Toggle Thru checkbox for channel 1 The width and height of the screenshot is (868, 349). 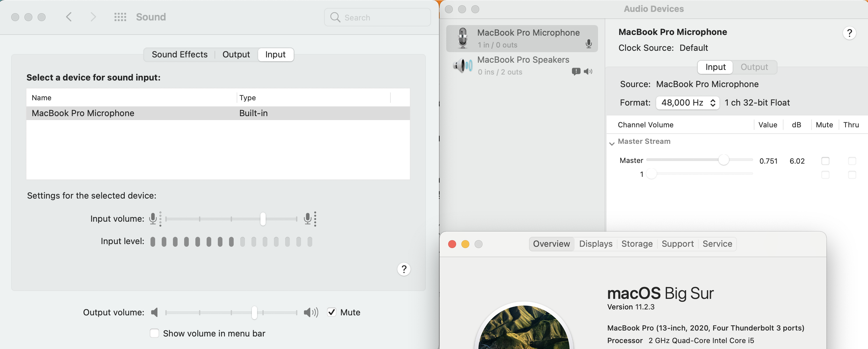[x=852, y=175]
